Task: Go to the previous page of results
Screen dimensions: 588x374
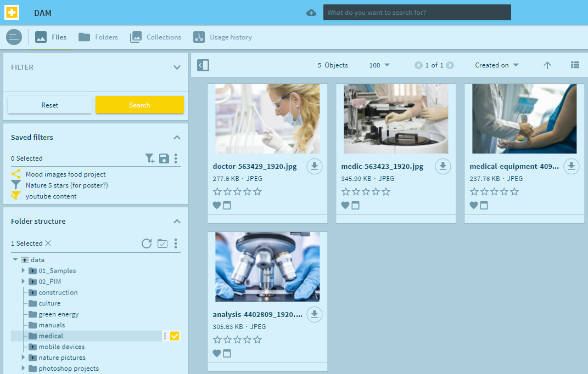Action: (418, 65)
